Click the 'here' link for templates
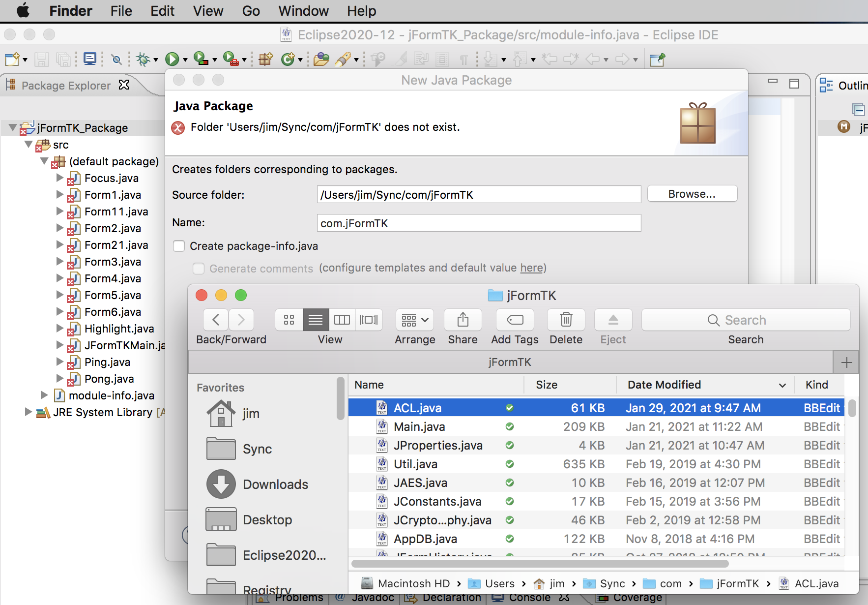 click(531, 268)
